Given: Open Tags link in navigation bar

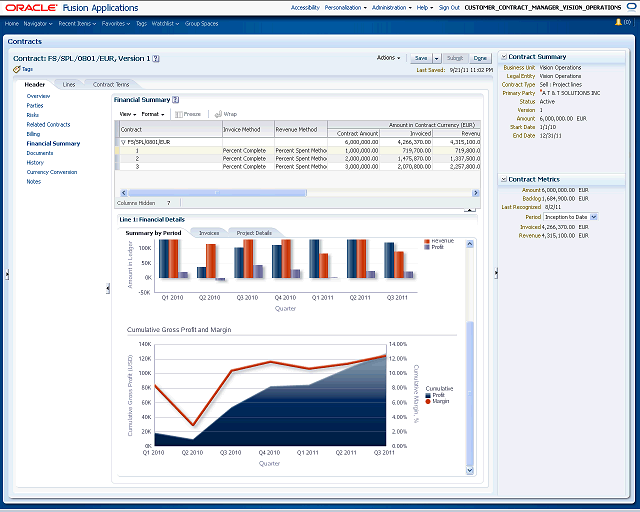Looking at the screenshot, I should pos(141,24).
